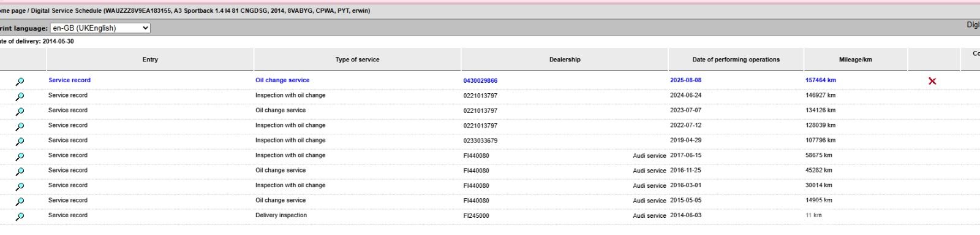Viewport: 980px width, 235px height.
Task: Select dealership number 0430029866 link
Action: coord(480,81)
